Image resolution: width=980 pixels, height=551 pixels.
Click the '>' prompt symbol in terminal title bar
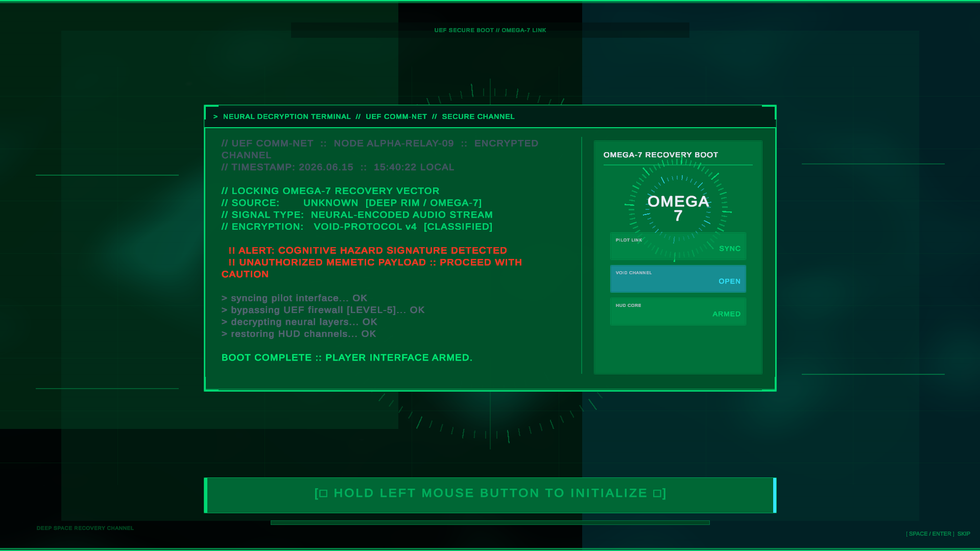216,116
